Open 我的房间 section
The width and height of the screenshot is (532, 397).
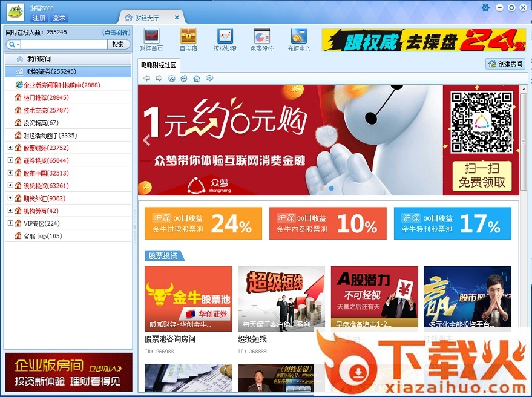pyautogui.click(x=68, y=59)
